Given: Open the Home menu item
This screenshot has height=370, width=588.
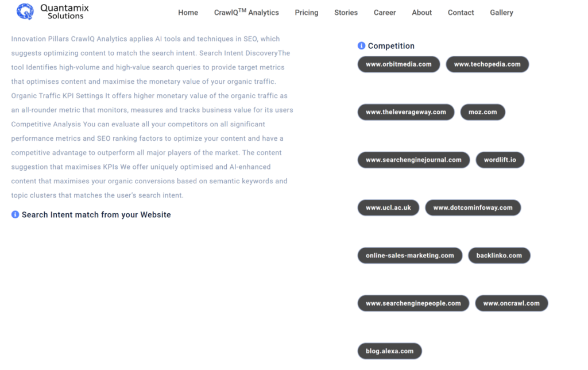Looking at the screenshot, I should (x=188, y=13).
